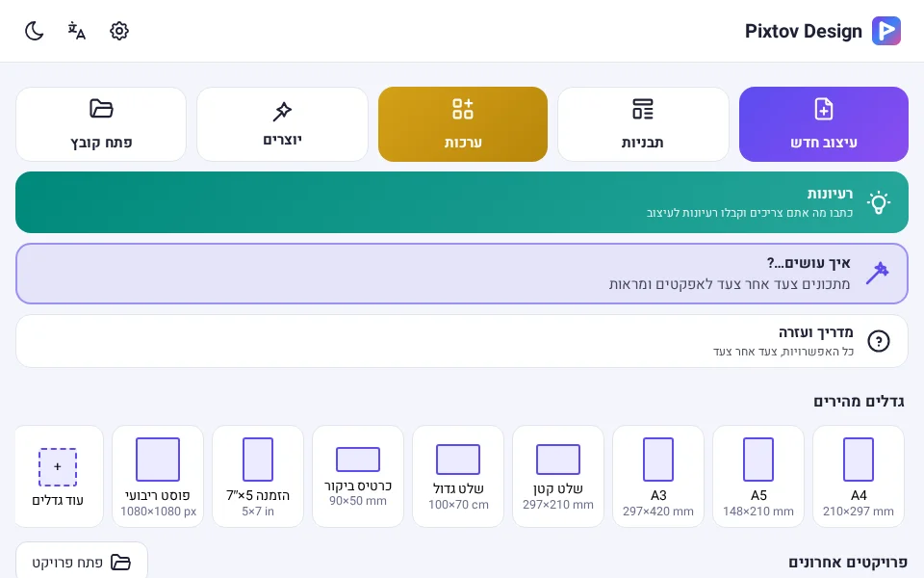Select the A3 297×420 mm size

(657, 477)
